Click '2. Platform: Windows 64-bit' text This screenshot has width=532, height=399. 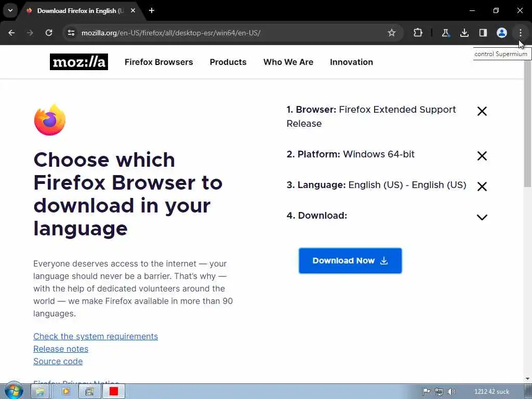point(351,154)
